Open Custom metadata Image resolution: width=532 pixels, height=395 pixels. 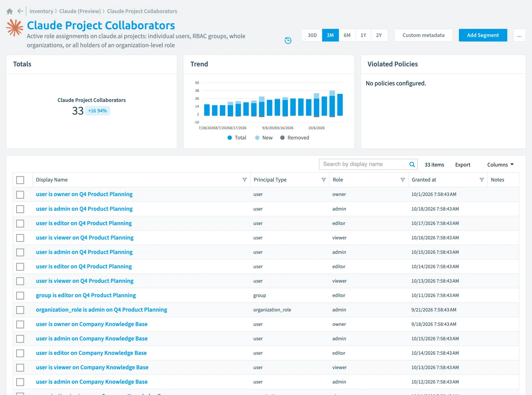[423, 35]
